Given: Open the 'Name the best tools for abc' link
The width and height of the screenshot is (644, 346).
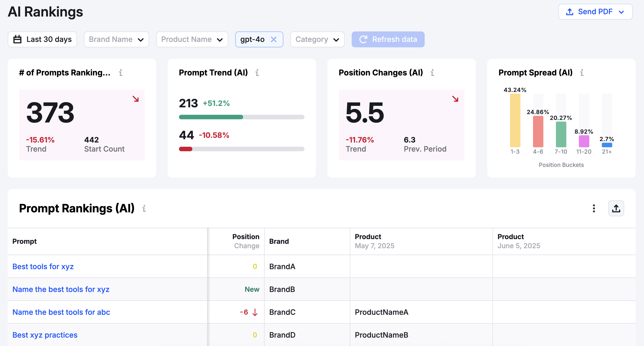Looking at the screenshot, I should 61,312.
